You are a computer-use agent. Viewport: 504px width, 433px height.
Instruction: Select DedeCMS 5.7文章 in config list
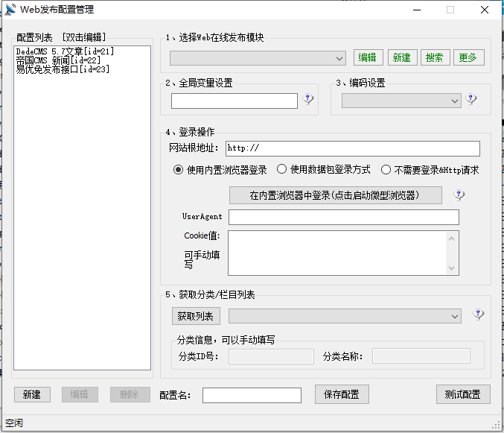(65, 51)
